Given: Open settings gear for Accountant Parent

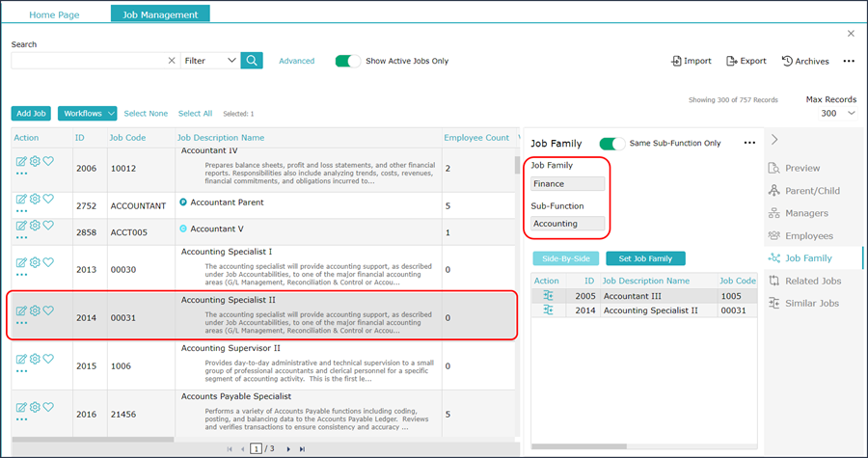Looking at the screenshot, I should [35, 199].
